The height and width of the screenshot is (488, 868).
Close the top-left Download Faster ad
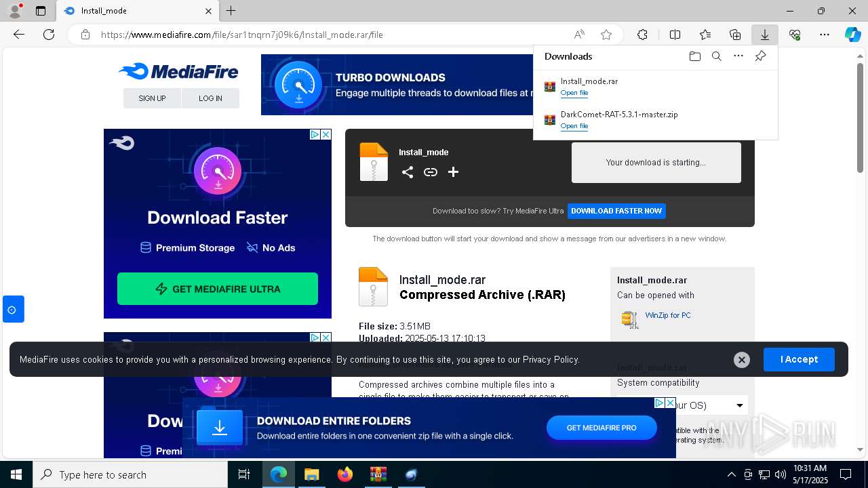326,134
